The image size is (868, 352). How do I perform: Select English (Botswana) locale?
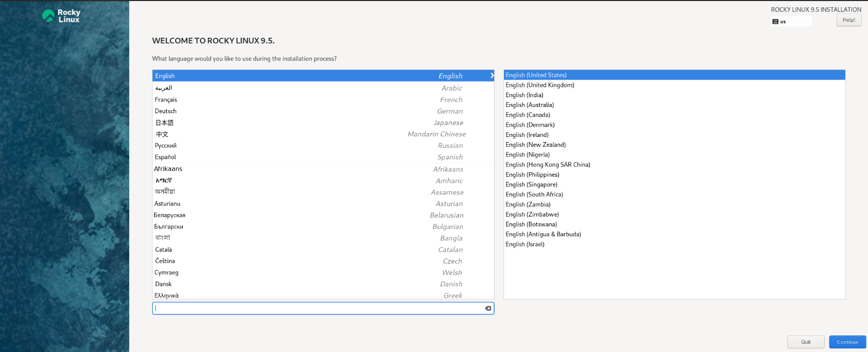674,224
